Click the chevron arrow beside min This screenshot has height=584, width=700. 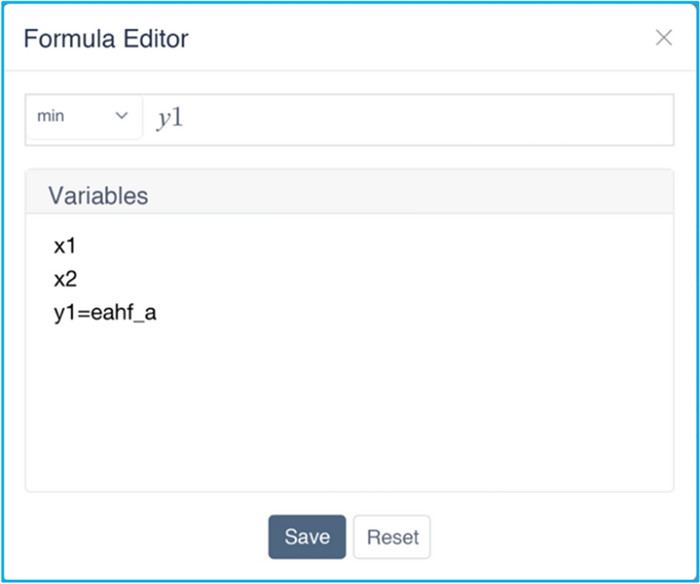[x=122, y=116]
